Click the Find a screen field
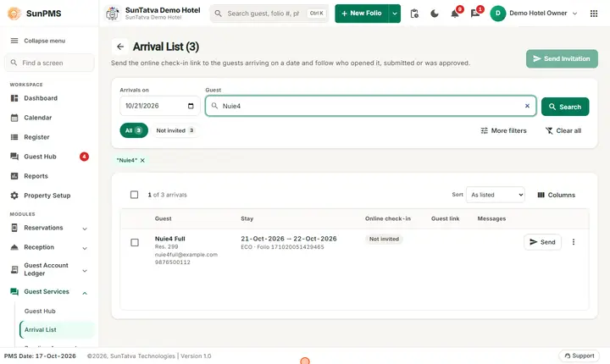610x364 pixels. pos(49,63)
